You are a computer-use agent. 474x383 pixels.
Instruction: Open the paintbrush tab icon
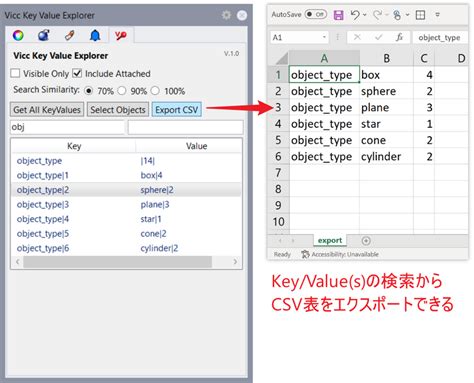tap(69, 35)
